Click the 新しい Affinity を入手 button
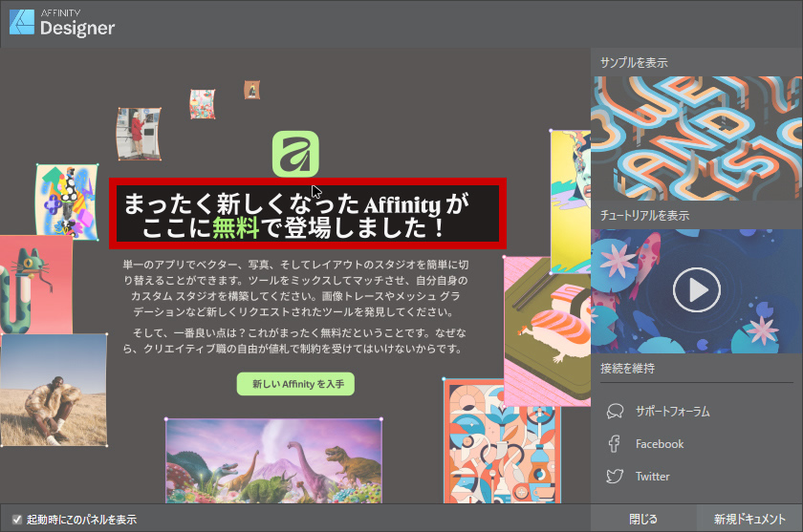 click(295, 384)
